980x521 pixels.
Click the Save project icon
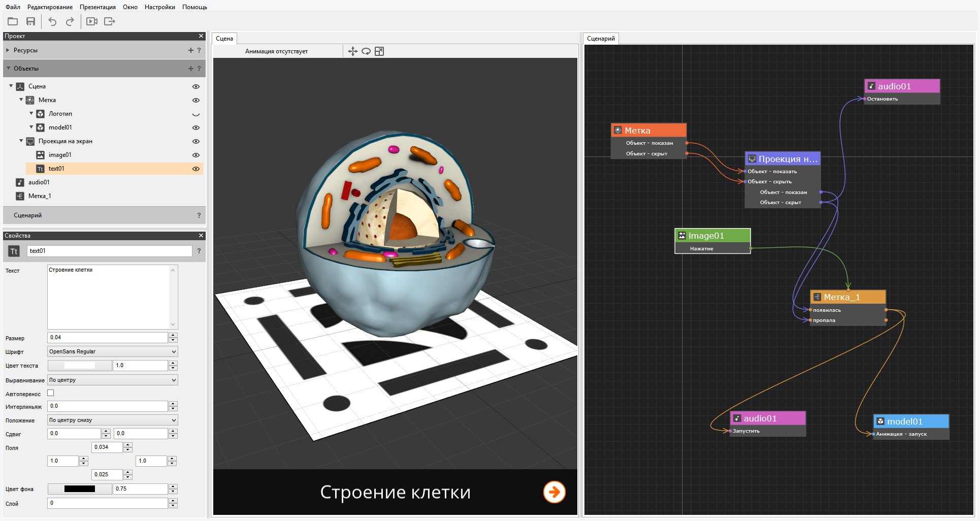[x=30, y=21]
